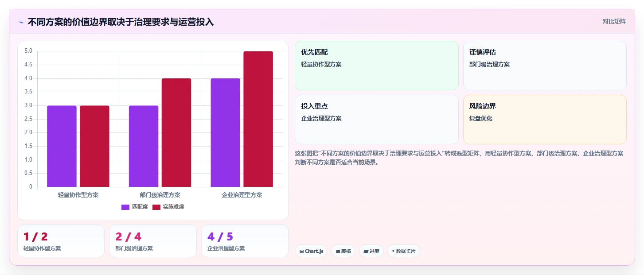Screen dimensions: 644x275
Task: Click the icon inside the Chart.js chip
Action: pyautogui.click(x=302, y=251)
